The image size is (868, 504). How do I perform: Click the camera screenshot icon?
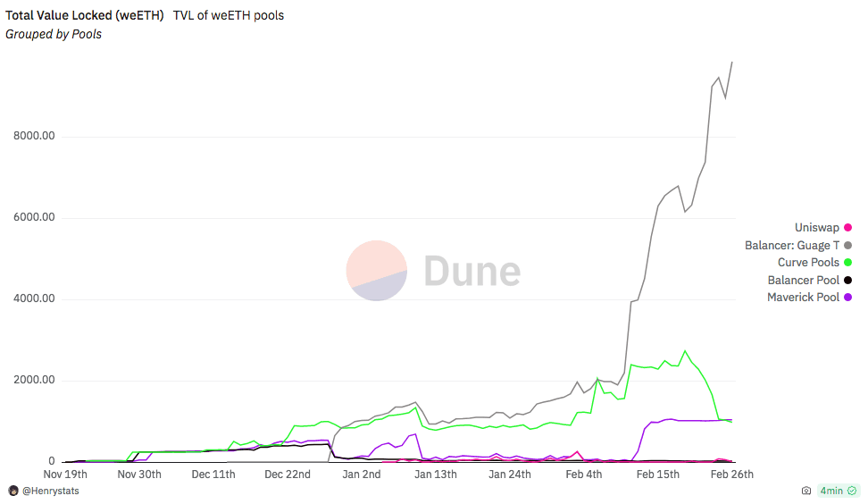pos(806,491)
